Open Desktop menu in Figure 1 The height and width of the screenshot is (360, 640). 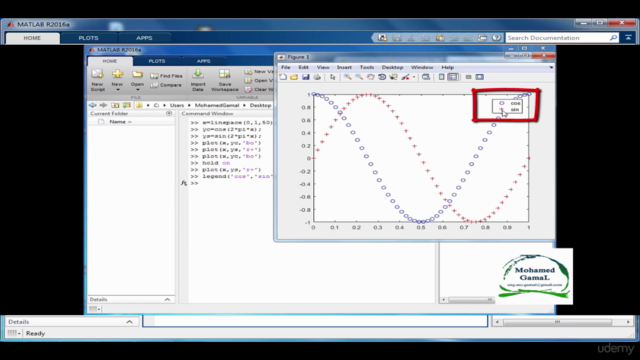click(x=392, y=67)
